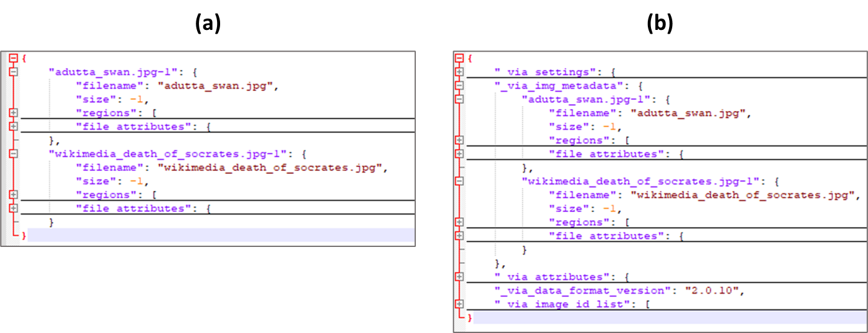The image size is (868, 333).
Task: Expand "file_attributes" under adutta_swan in panel (b)
Action: (460, 153)
